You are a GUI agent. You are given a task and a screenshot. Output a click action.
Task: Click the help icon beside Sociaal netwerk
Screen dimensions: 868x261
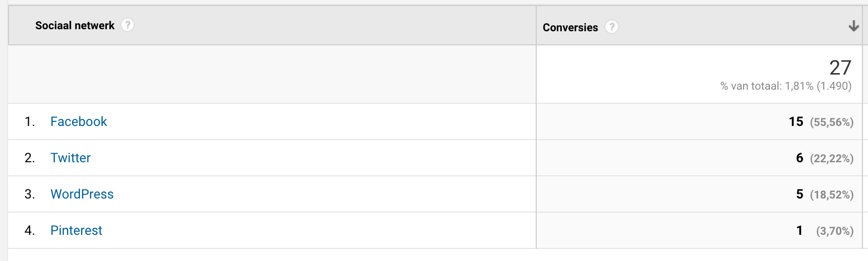click(x=128, y=25)
